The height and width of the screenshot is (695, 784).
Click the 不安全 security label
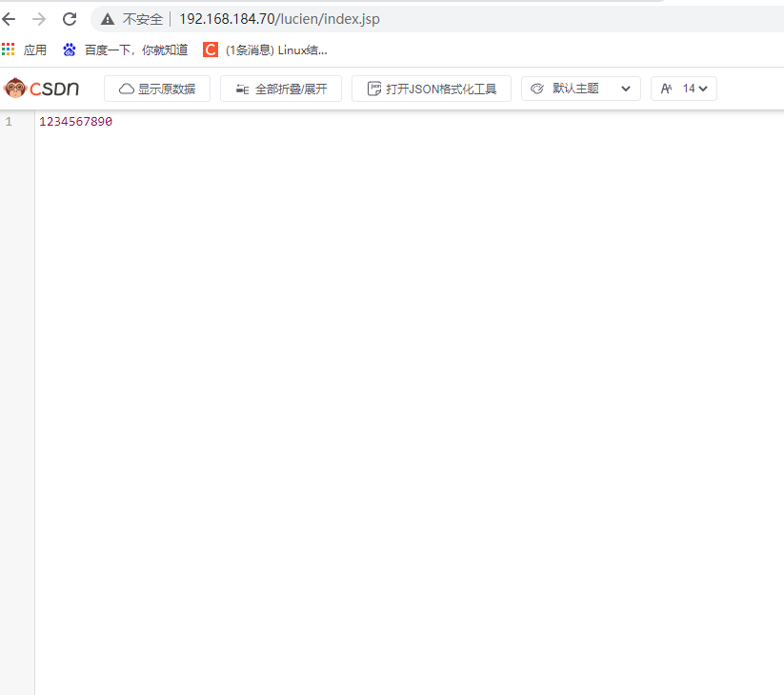click(143, 19)
